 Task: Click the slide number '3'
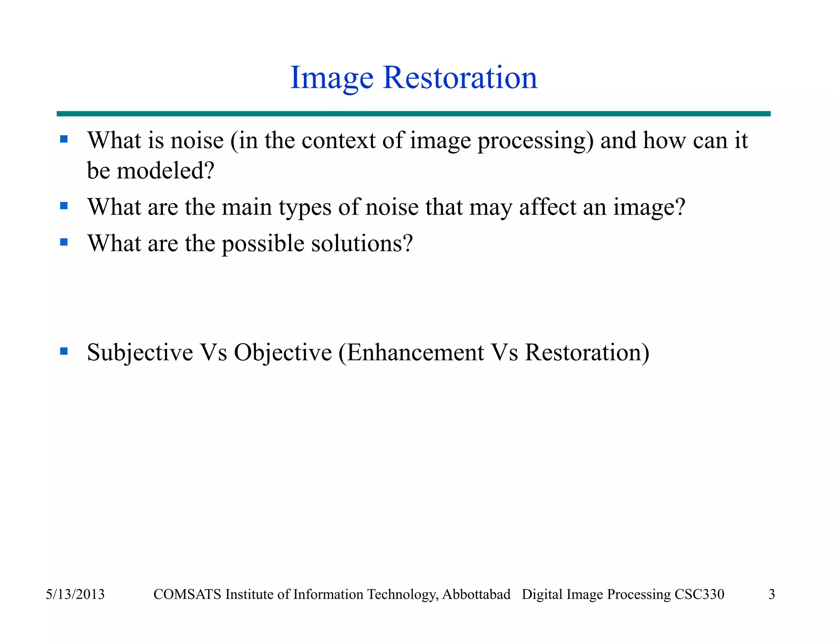tap(771, 594)
